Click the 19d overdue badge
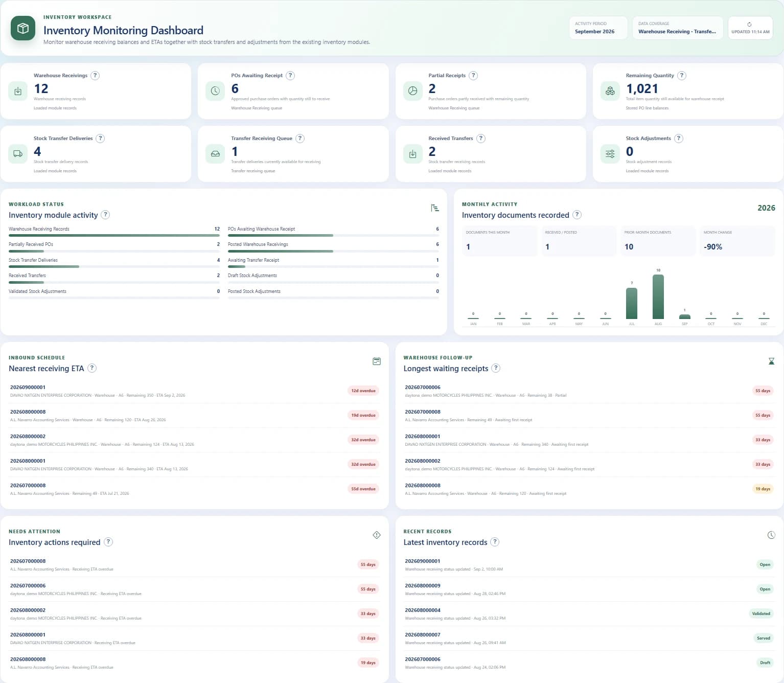 point(363,415)
